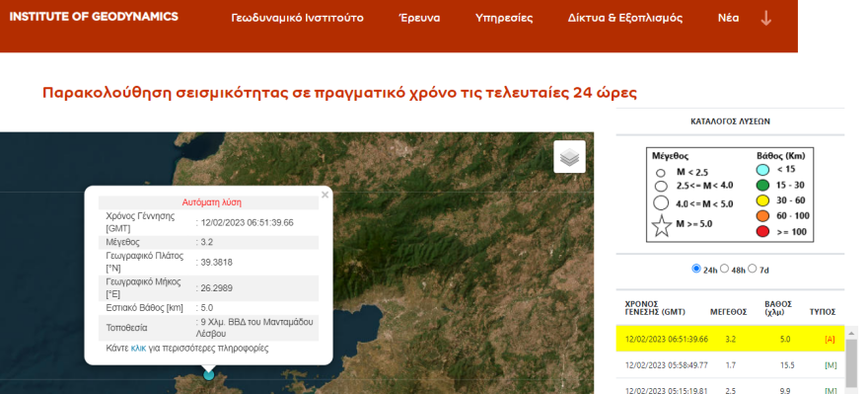
Task: Select the 05:15:19.81 earthquake row
Action: tap(730, 387)
